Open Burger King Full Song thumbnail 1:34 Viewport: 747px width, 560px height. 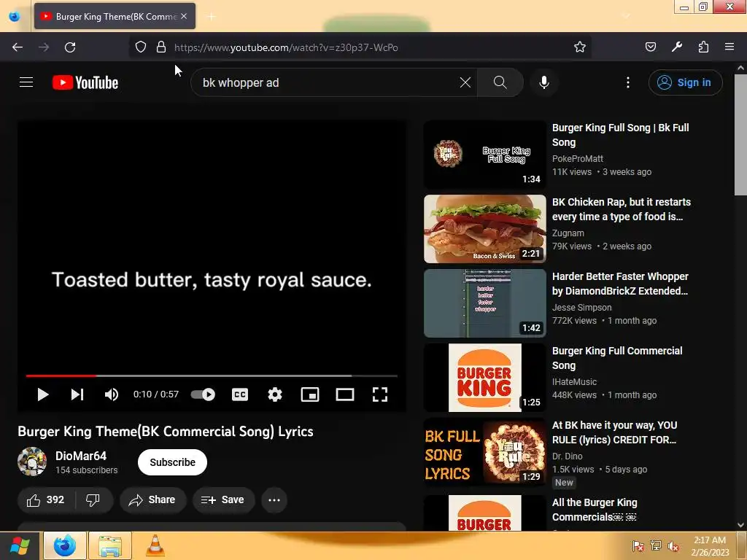(485, 155)
